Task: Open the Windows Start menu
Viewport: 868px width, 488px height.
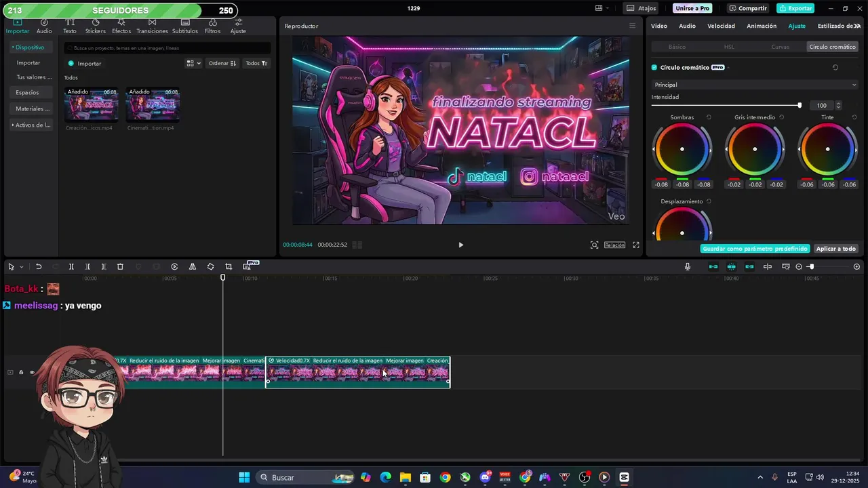Action: 244,477
